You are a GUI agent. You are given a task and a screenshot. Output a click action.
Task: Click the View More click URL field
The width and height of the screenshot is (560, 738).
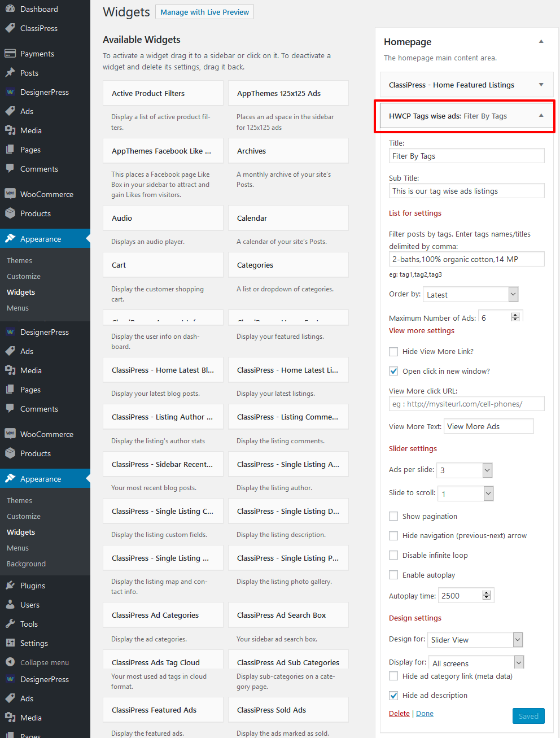[x=467, y=404]
